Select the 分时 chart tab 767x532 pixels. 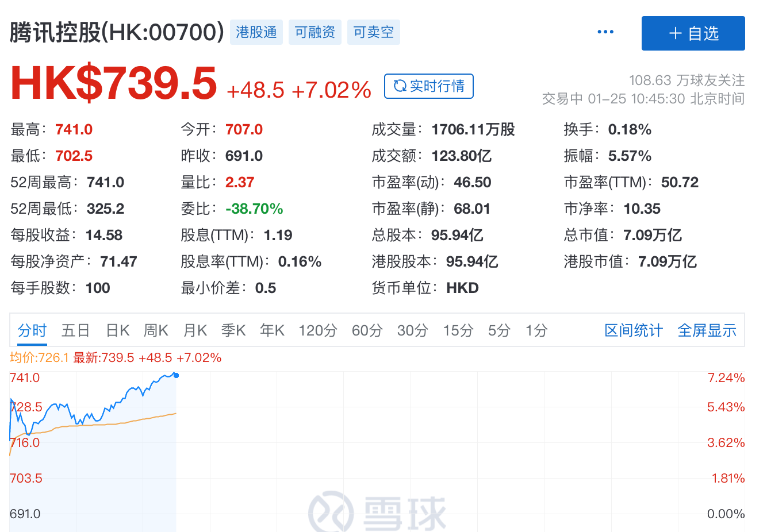(x=32, y=330)
